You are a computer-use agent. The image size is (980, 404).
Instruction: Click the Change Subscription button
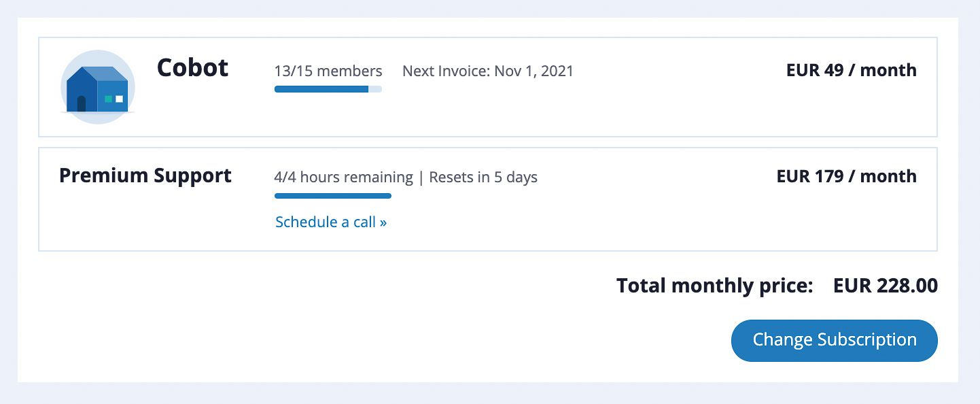(834, 340)
